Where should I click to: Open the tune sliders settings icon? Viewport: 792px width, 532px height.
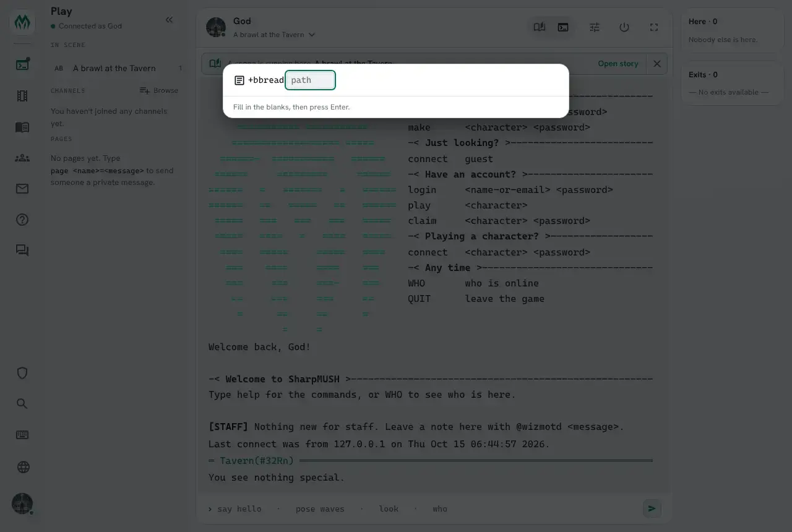[595, 27]
